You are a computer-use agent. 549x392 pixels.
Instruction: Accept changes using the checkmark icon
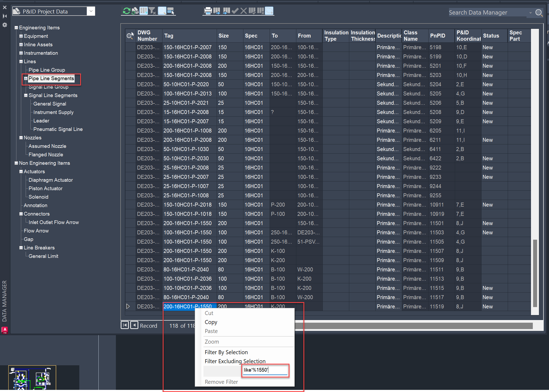[x=235, y=11]
